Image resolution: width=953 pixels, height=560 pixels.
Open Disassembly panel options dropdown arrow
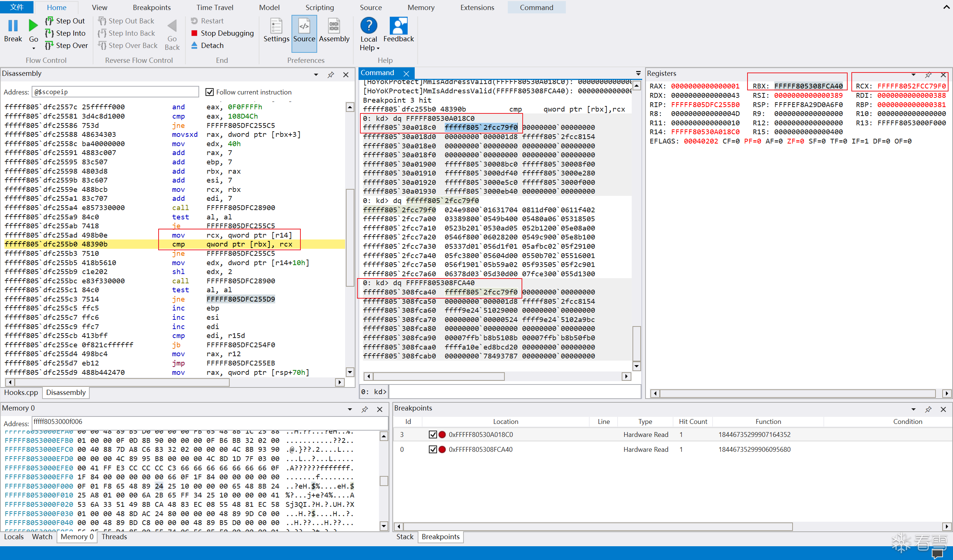(x=316, y=75)
